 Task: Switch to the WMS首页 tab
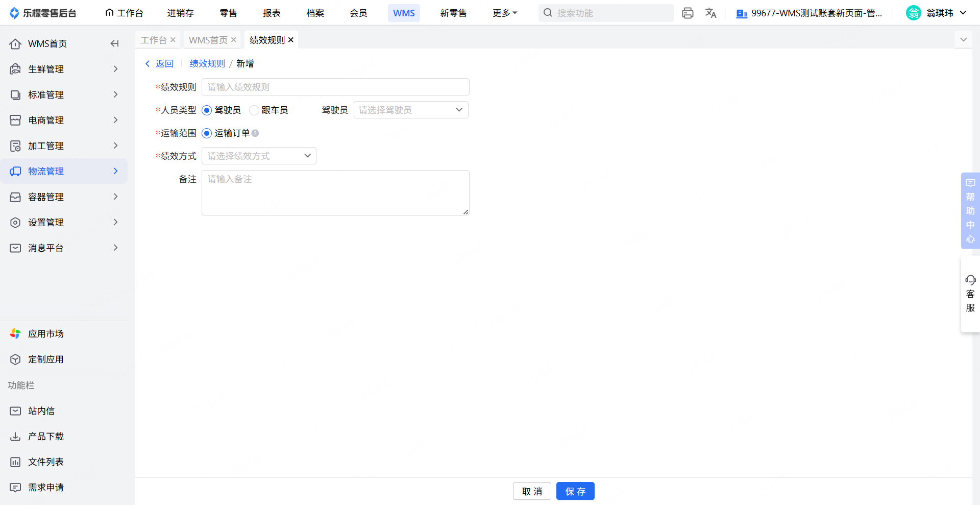click(x=208, y=40)
